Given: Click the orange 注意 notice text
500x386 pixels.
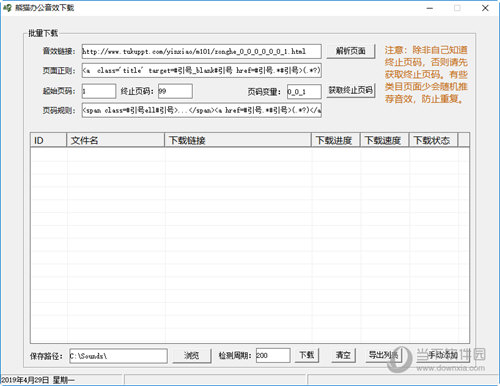Looking at the screenshot, I should point(426,75).
